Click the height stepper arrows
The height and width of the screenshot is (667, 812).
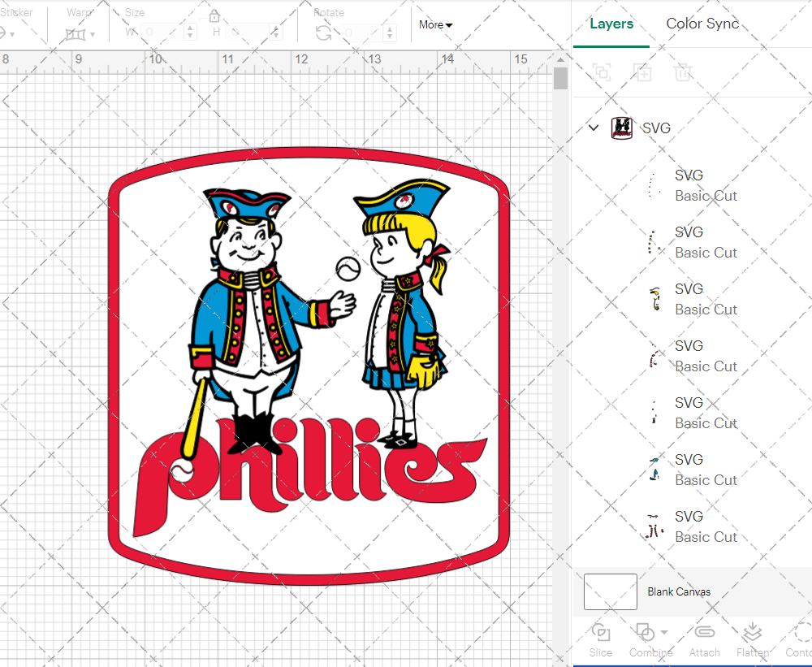point(276,32)
